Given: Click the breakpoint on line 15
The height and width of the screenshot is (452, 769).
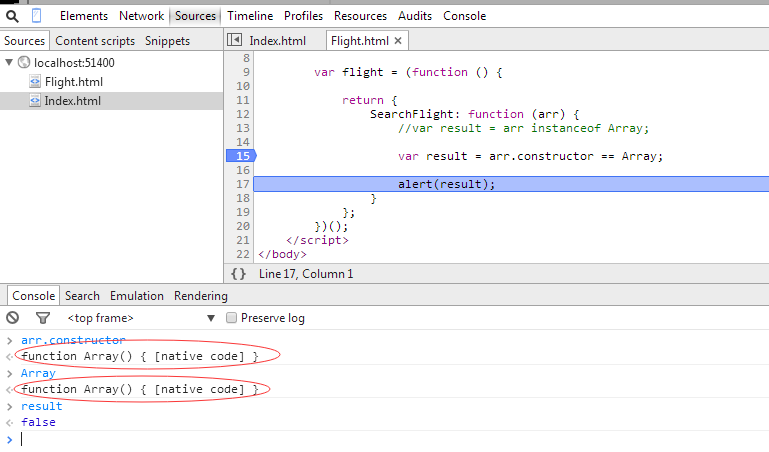Looking at the screenshot, I should click(241, 156).
